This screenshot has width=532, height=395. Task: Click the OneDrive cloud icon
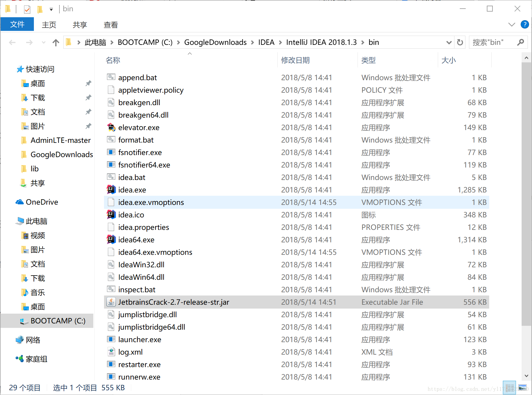20,202
